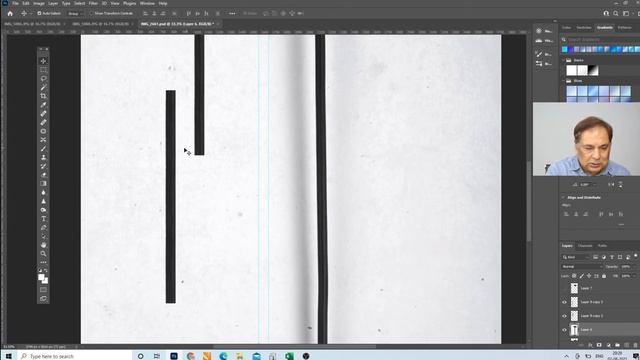Show the hidden Layer 7
Screen dimensions: 640x360
(x=564, y=289)
